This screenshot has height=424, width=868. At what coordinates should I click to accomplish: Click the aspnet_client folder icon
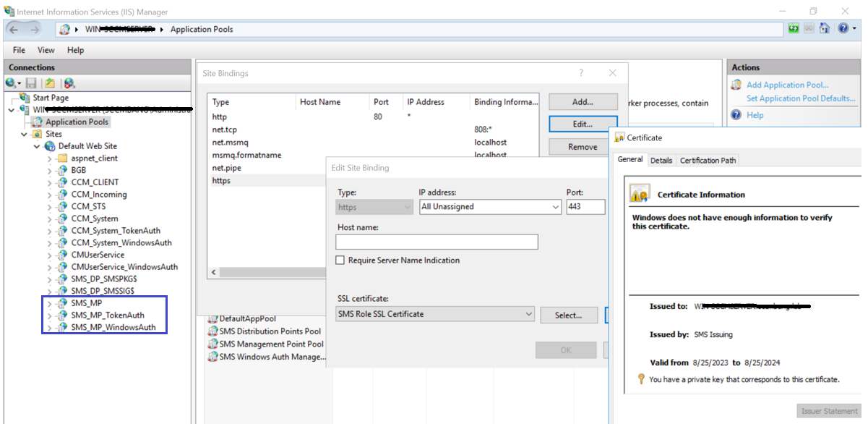[63, 158]
